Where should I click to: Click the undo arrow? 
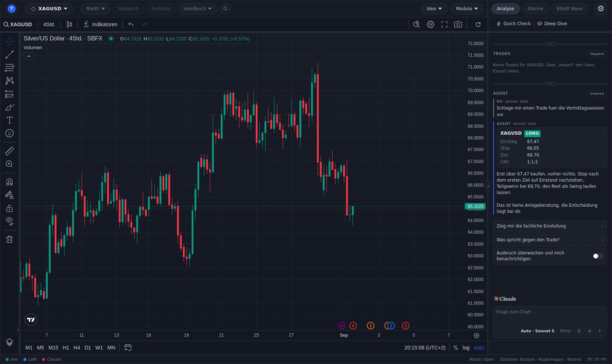pyautogui.click(x=131, y=24)
